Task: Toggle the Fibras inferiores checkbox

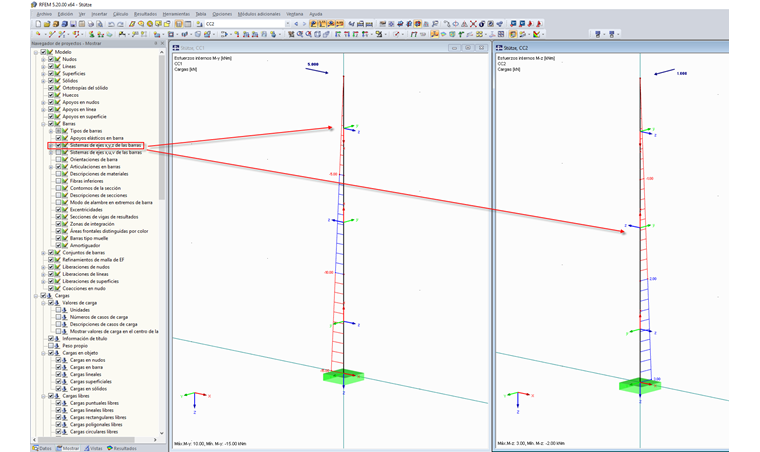Action: tap(58, 181)
